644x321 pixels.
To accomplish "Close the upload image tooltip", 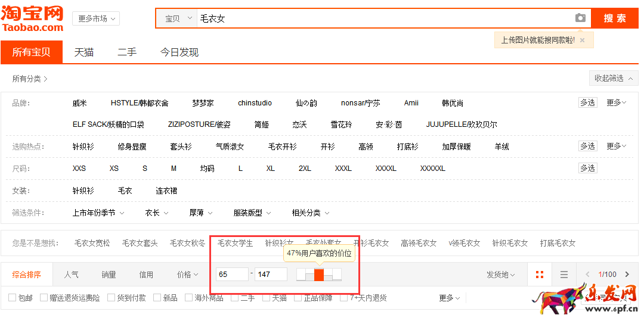I will [x=582, y=40].
